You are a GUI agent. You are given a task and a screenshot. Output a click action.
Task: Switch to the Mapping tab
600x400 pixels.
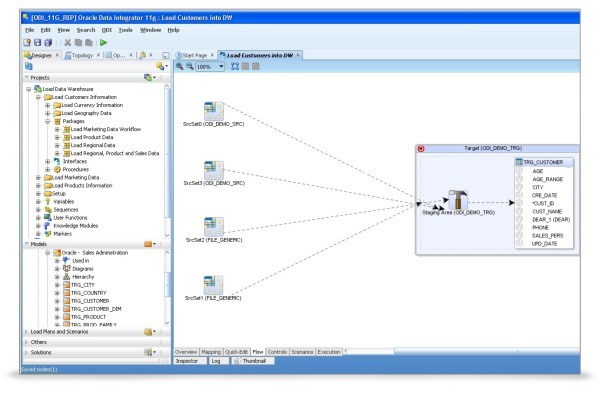(211, 352)
